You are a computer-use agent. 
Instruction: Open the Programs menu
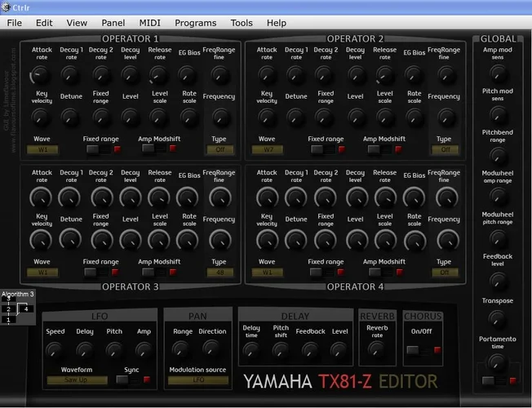[x=196, y=23]
